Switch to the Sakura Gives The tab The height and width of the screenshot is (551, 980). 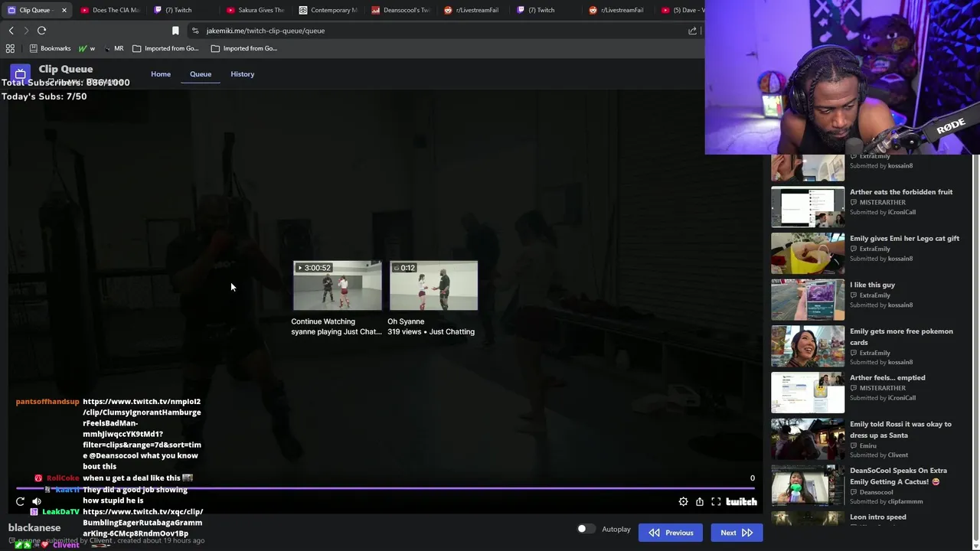[255, 10]
